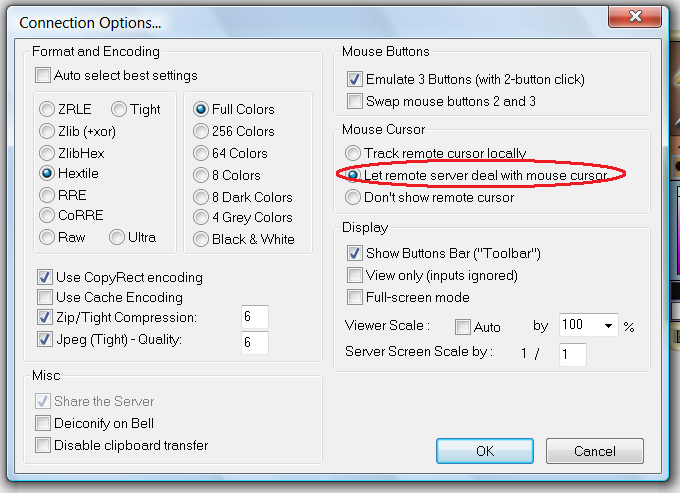This screenshot has height=493, width=680.
Task: Choose Tight encoding radio button
Action: point(119,109)
